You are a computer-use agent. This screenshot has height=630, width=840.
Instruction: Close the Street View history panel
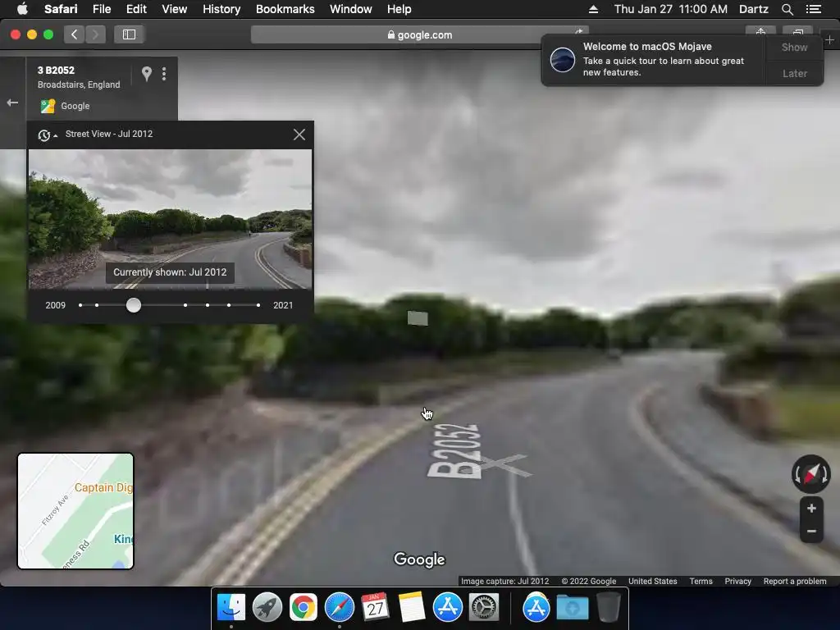coord(299,135)
